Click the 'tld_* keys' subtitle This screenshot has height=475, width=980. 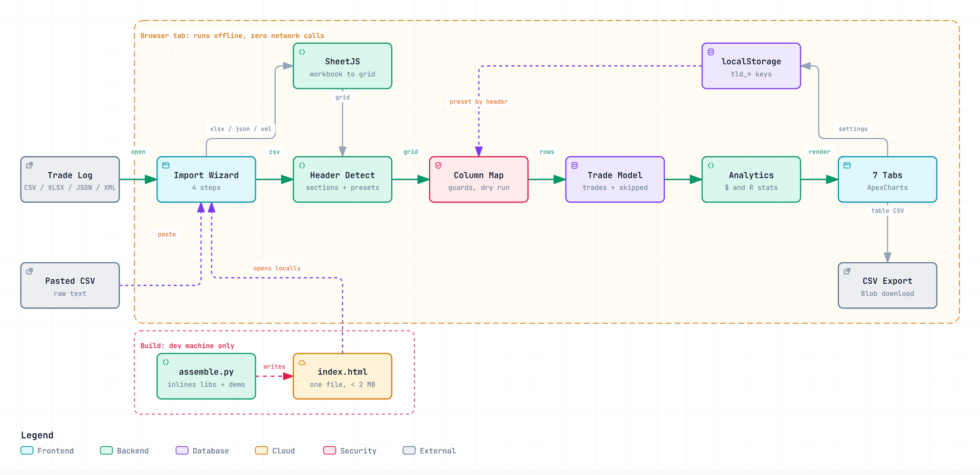[x=751, y=74]
